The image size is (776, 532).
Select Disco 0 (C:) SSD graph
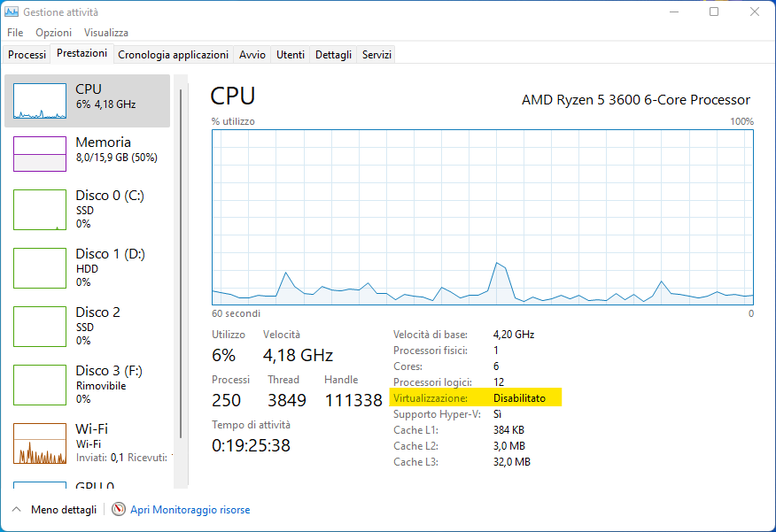(40, 211)
